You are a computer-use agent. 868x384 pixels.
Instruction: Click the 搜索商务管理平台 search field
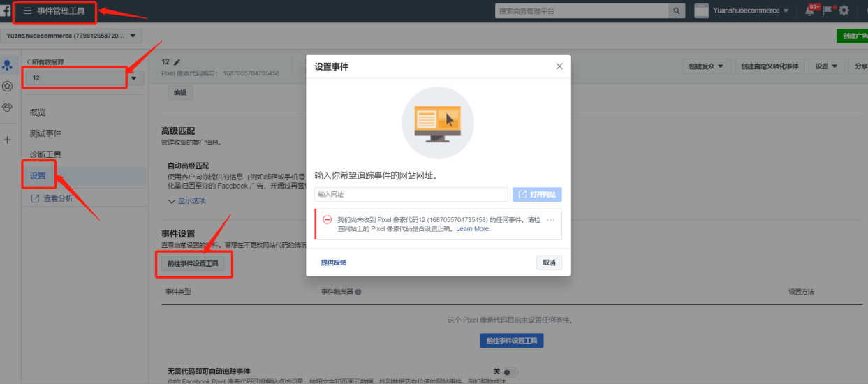click(x=582, y=11)
